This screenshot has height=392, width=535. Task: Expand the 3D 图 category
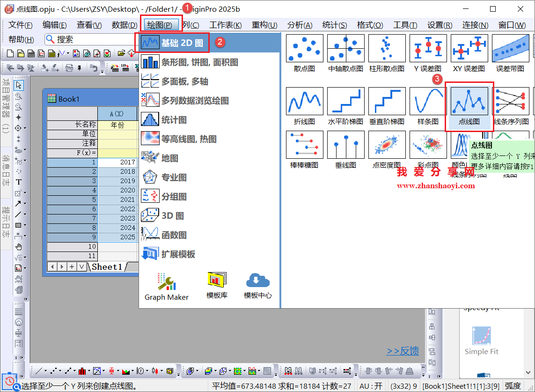tap(172, 216)
